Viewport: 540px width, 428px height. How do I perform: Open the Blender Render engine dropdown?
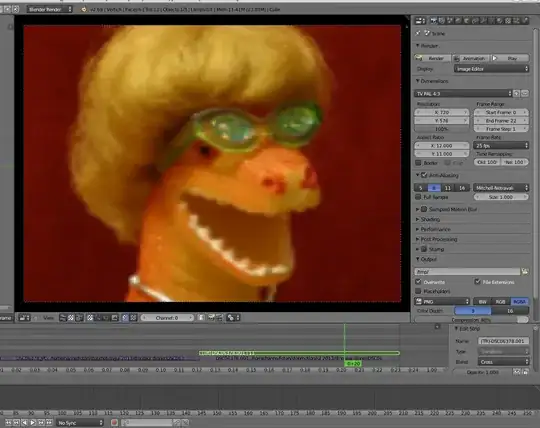(49, 9)
